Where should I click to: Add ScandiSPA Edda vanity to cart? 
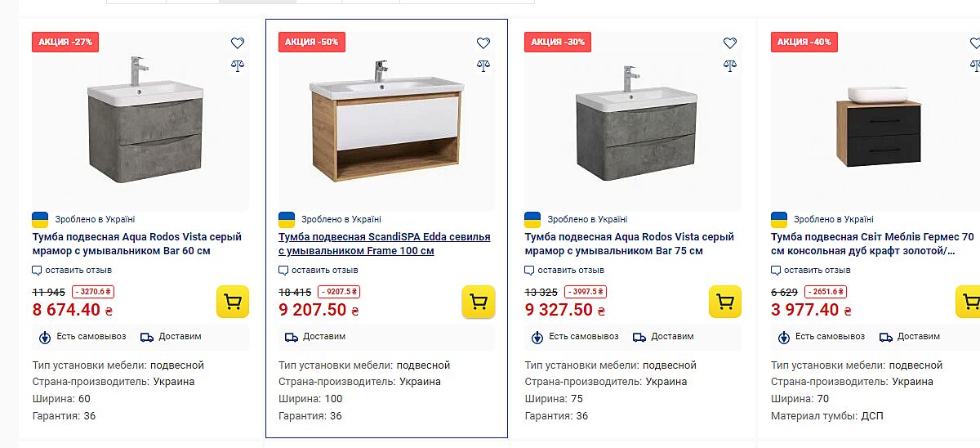tap(479, 302)
